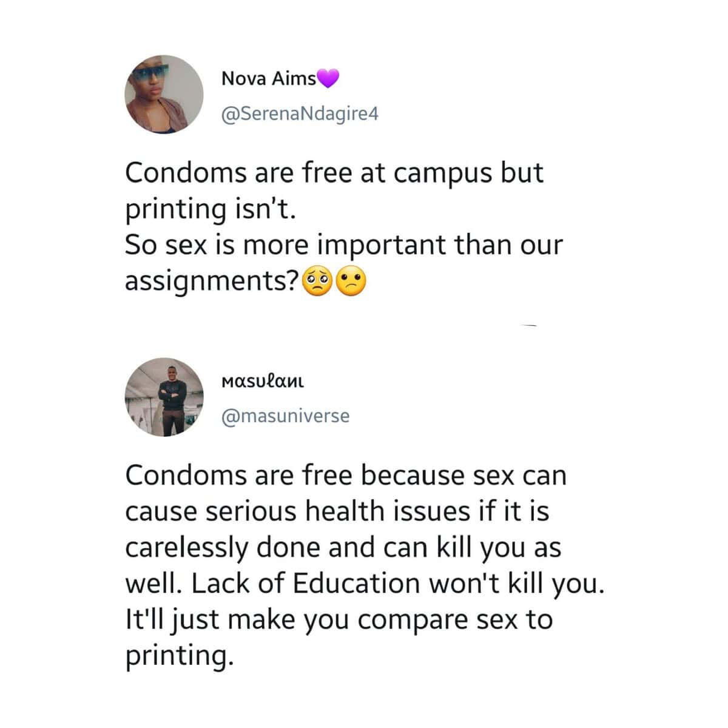
Task: Open the masulani display name
Action: point(263,382)
